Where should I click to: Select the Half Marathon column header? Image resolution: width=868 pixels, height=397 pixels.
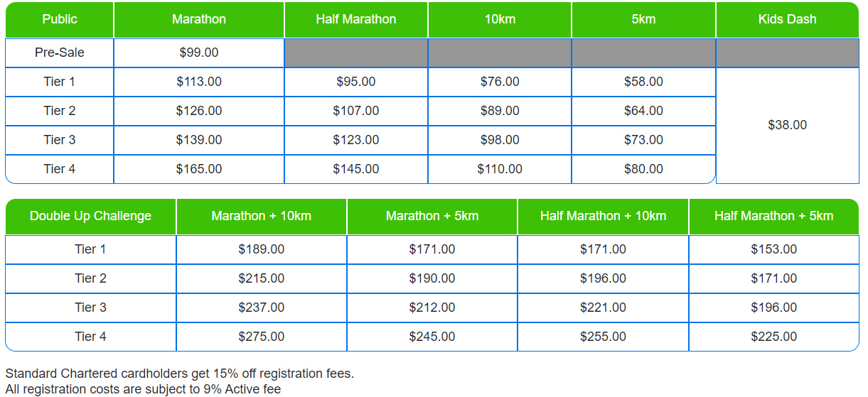coord(356,20)
